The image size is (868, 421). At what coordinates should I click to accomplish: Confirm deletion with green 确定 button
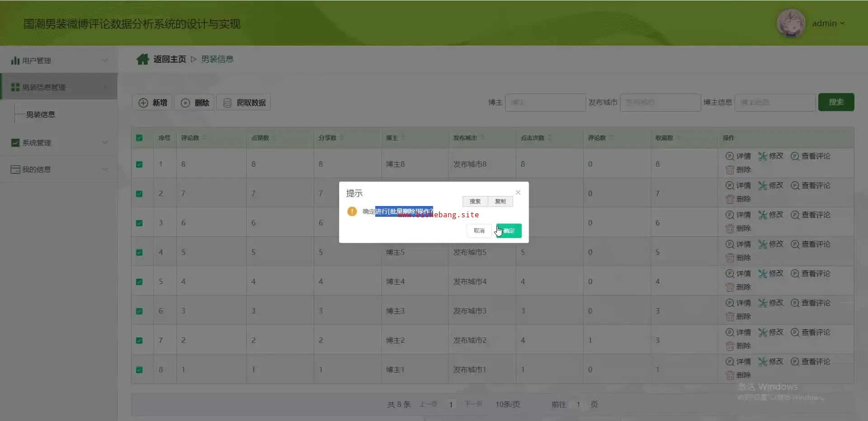click(509, 231)
